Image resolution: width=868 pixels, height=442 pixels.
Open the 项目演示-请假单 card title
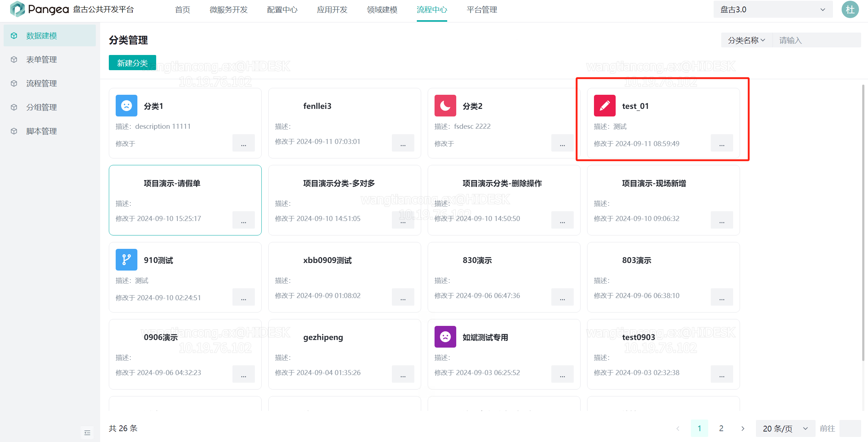tap(172, 183)
